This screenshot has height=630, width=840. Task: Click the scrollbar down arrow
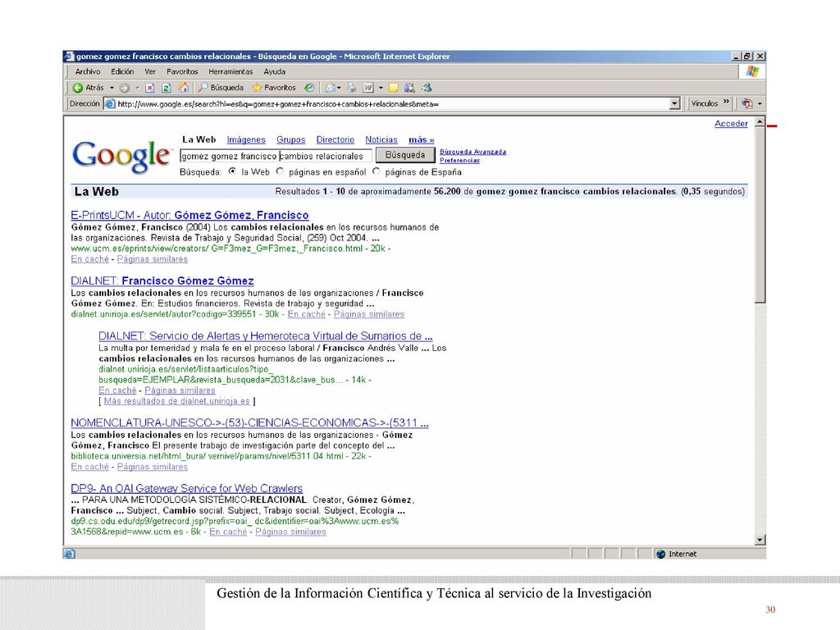pos(760,540)
